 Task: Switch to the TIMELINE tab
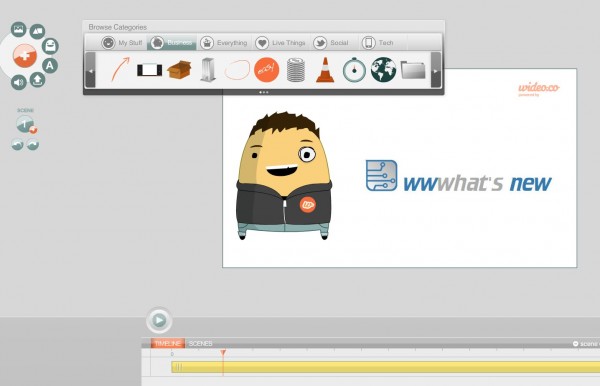(x=168, y=344)
